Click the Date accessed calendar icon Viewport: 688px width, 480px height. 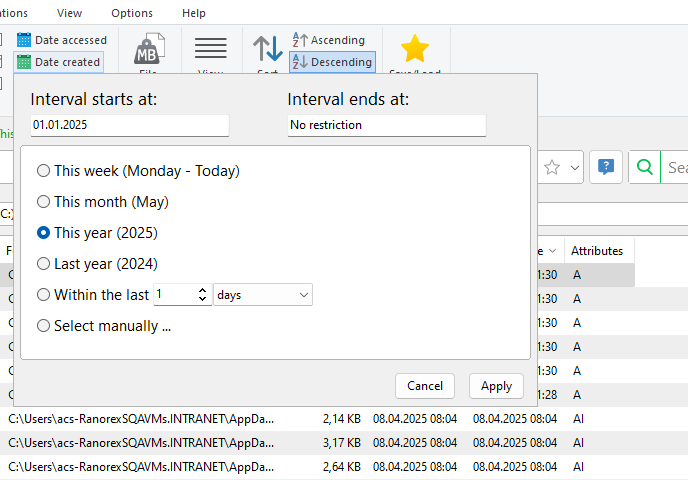[24, 40]
